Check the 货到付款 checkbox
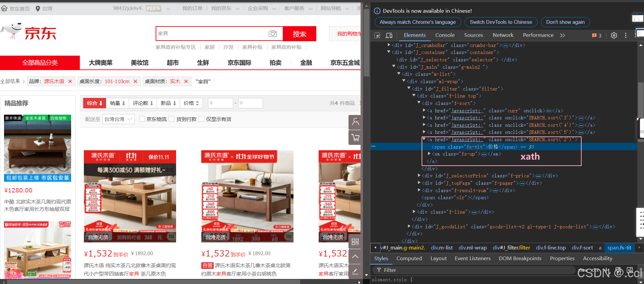Image resolution: width=644 pixels, height=284 pixels. pyautogui.click(x=172, y=119)
